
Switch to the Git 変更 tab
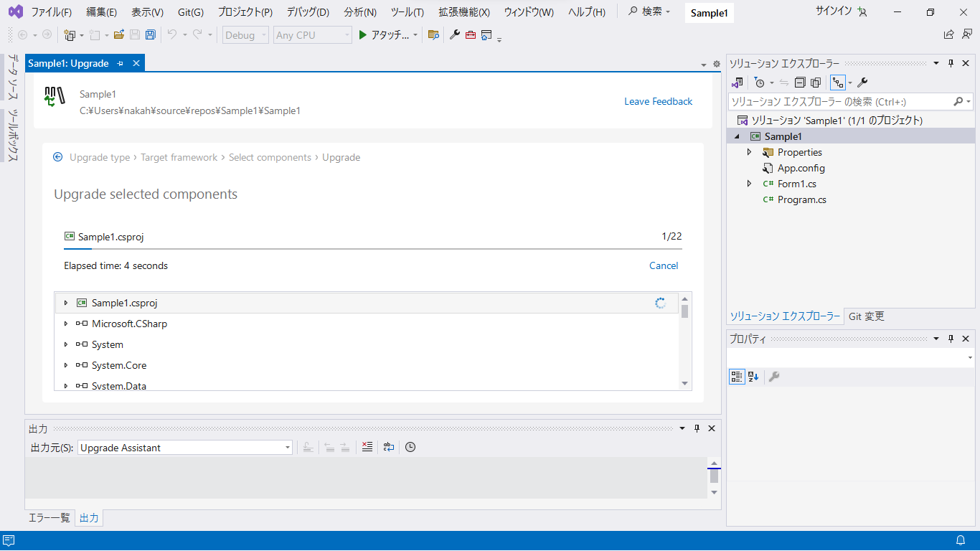(867, 316)
